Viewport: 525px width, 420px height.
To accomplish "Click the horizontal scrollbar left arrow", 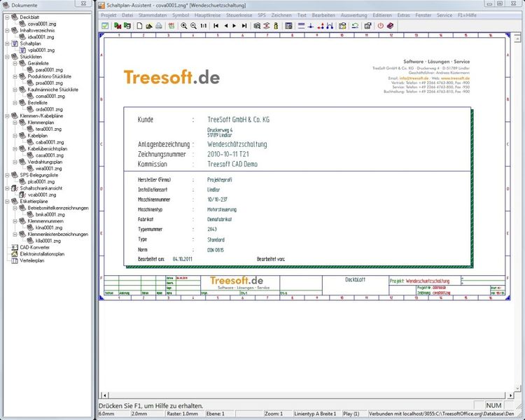I will [104, 395].
